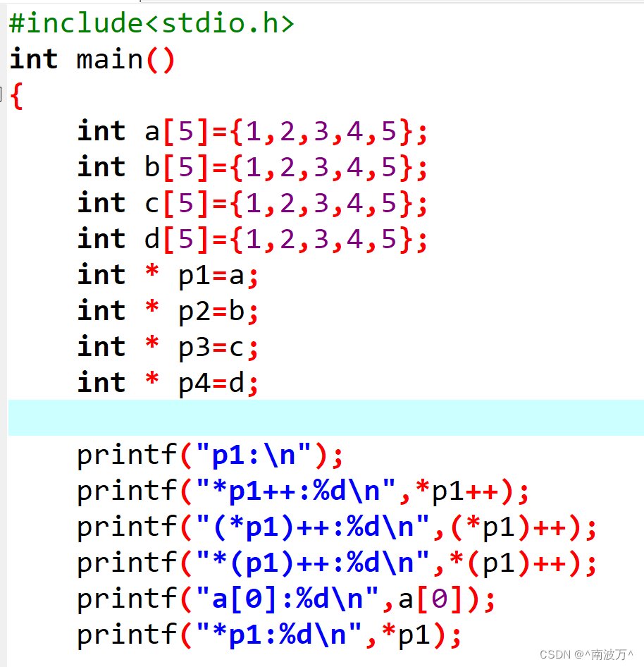Click the printf line that starts with "(*p1)++:
This screenshot has width=644, height=667.
click(x=337, y=527)
